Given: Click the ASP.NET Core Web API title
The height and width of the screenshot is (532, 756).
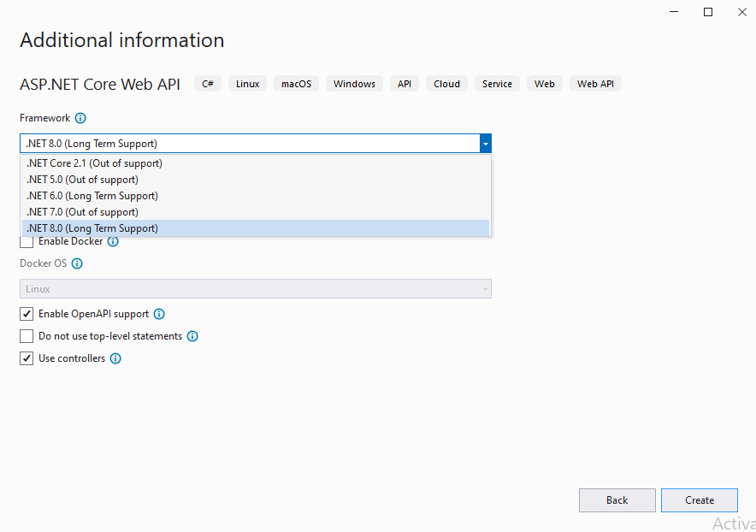Looking at the screenshot, I should click(100, 85).
